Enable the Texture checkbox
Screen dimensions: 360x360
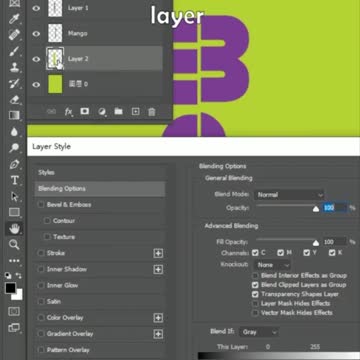47,237
